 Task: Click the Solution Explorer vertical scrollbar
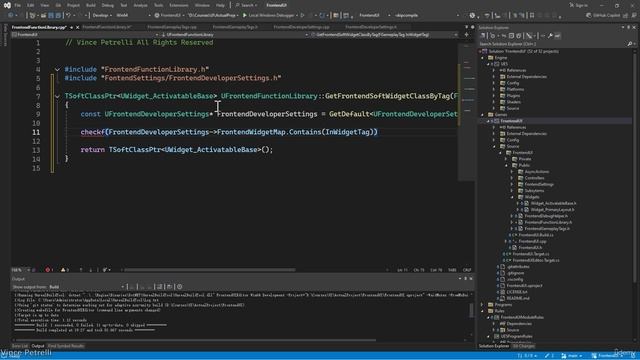635,167
